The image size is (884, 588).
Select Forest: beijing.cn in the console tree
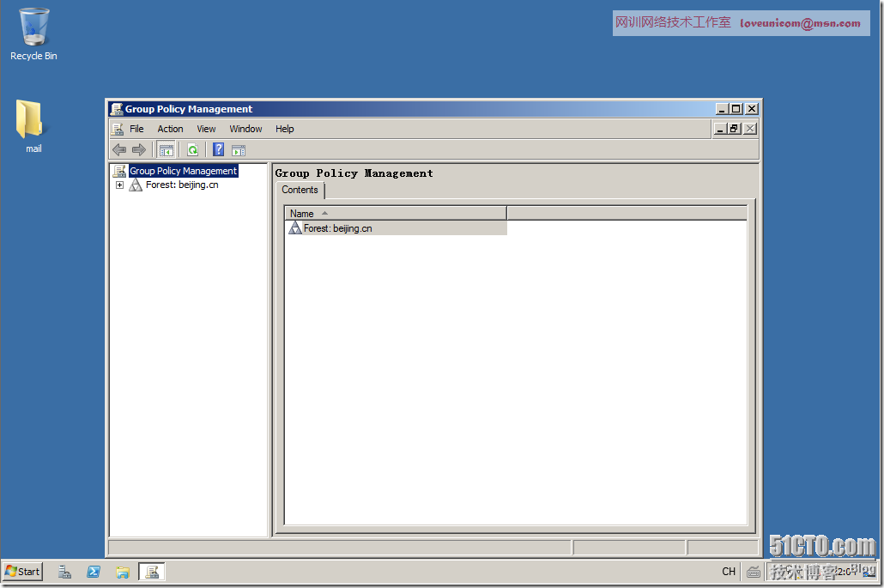tap(182, 185)
